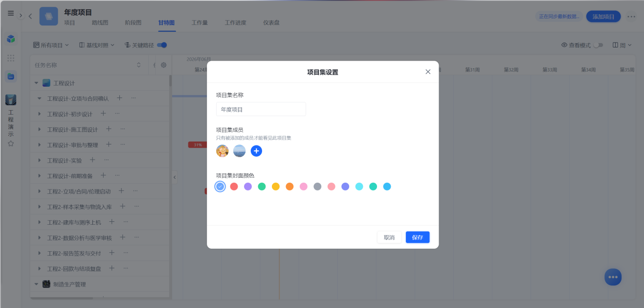Click the second member avatar with landscape
644x308 pixels.
tap(239, 151)
